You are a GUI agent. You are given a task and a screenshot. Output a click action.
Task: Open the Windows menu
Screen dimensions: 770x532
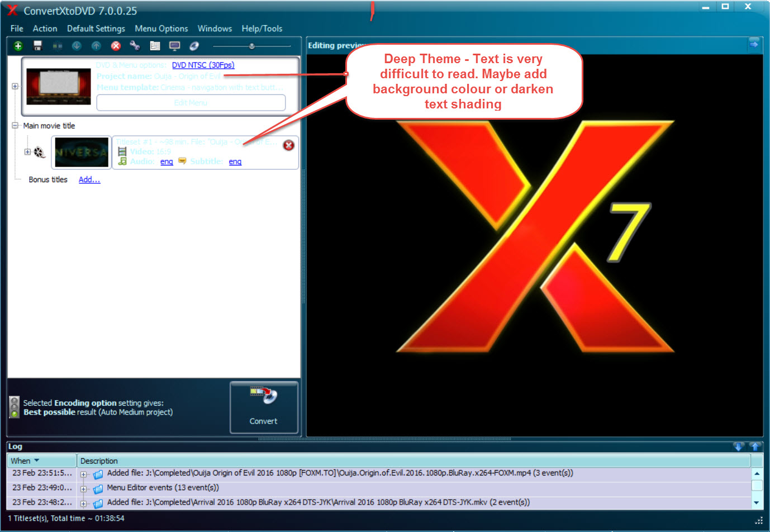[x=215, y=28]
